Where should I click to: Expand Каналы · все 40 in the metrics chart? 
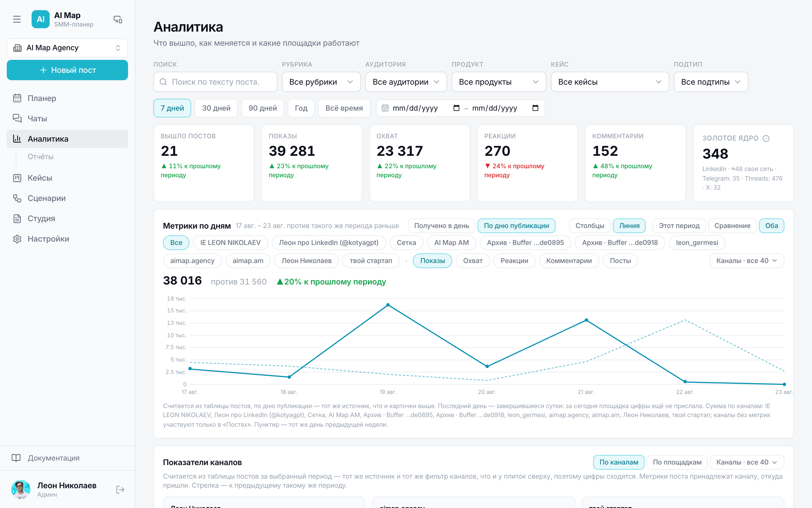tap(747, 261)
